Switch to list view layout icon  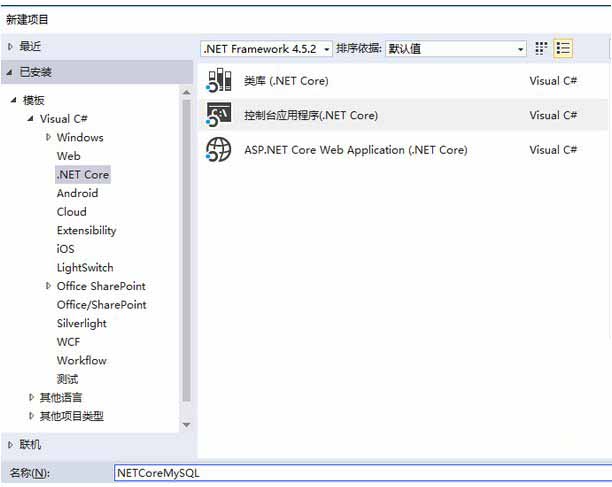[x=564, y=48]
